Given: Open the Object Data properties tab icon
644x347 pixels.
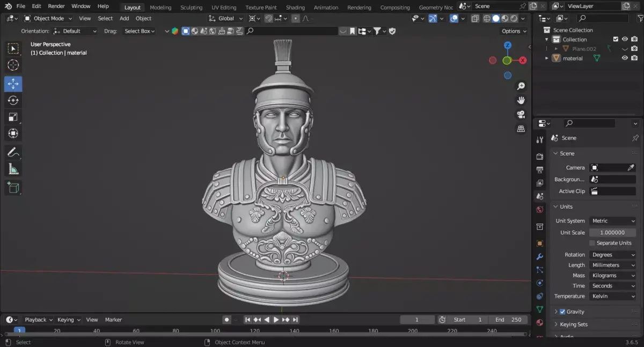Looking at the screenshot, I should (540, 309).
